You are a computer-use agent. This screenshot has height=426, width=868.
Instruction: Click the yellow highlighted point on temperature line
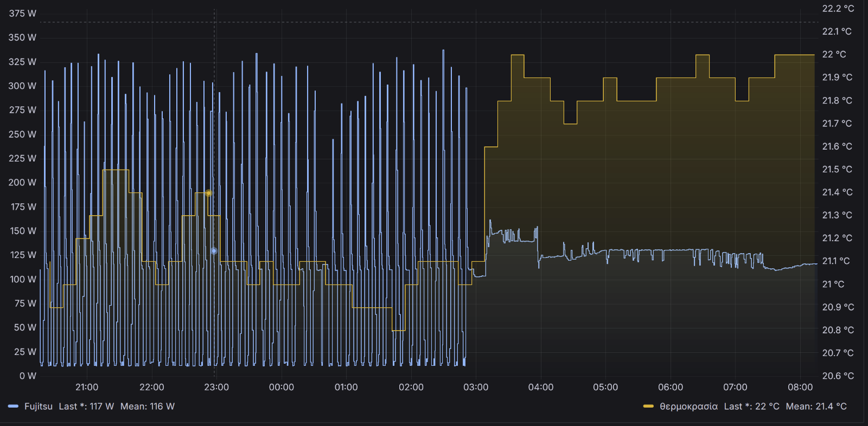(208, 193)
